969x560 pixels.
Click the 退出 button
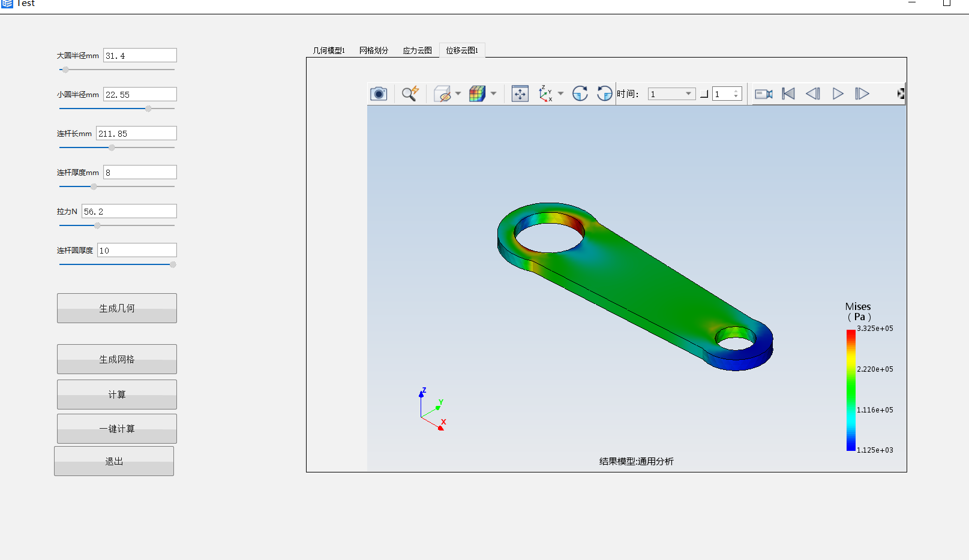[x=114, y=461]
